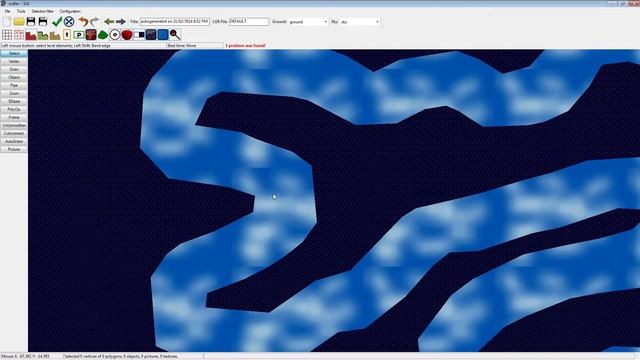This screenshot has width=640, height=360.
Task: Focus the level Title input field
Action: 175,21
